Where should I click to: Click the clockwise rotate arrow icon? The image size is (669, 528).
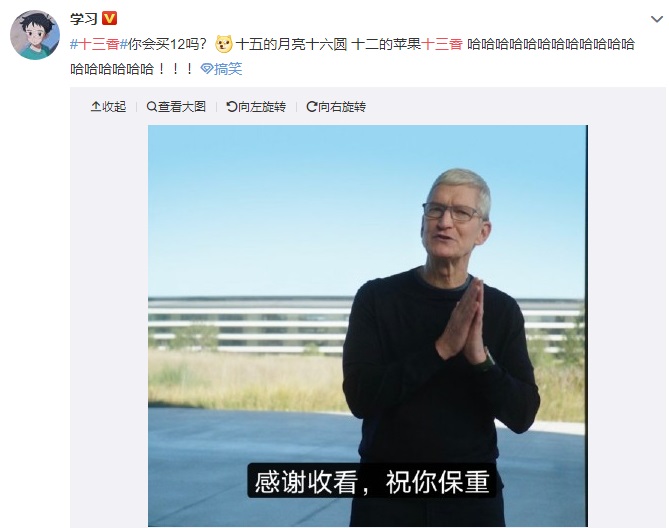point(312,107)
